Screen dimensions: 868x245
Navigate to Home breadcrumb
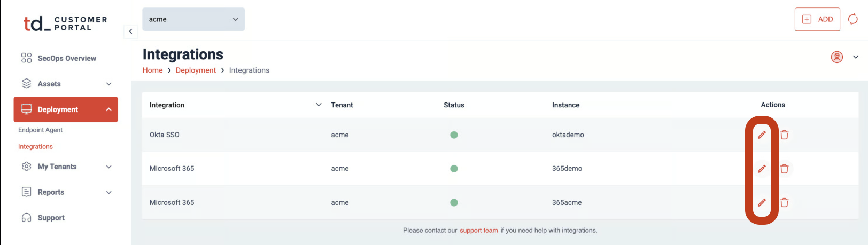[152, 70]
